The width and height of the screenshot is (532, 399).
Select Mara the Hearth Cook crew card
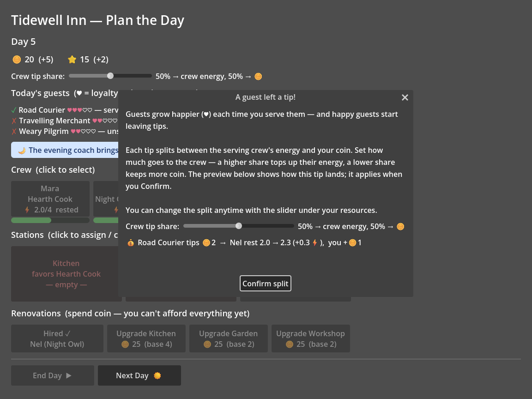[x=50, y=199]
